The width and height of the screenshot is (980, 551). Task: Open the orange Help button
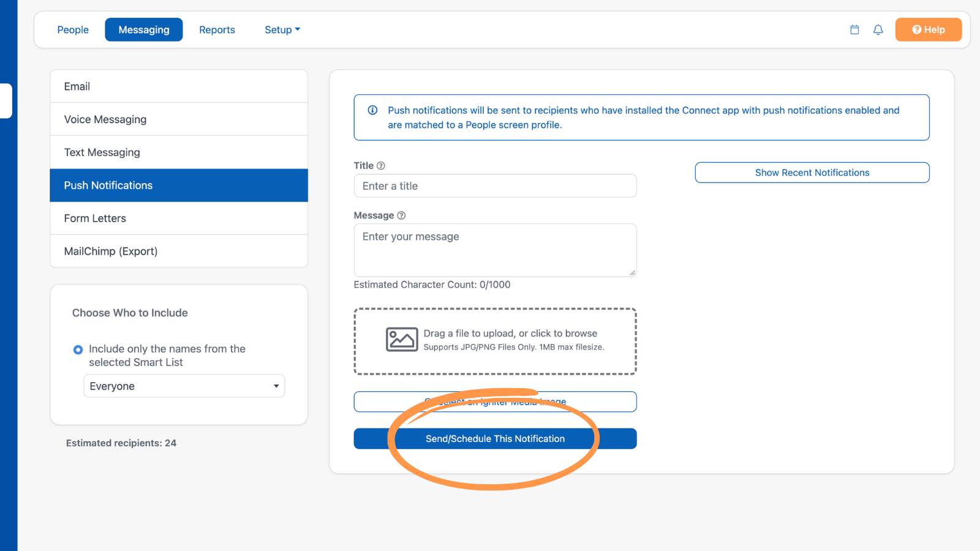coord(928,29)
